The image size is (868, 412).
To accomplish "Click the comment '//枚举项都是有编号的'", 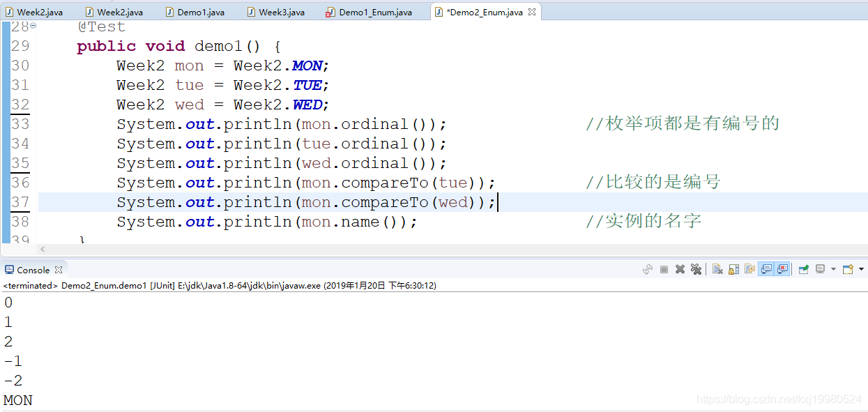I will coord(683,124).
